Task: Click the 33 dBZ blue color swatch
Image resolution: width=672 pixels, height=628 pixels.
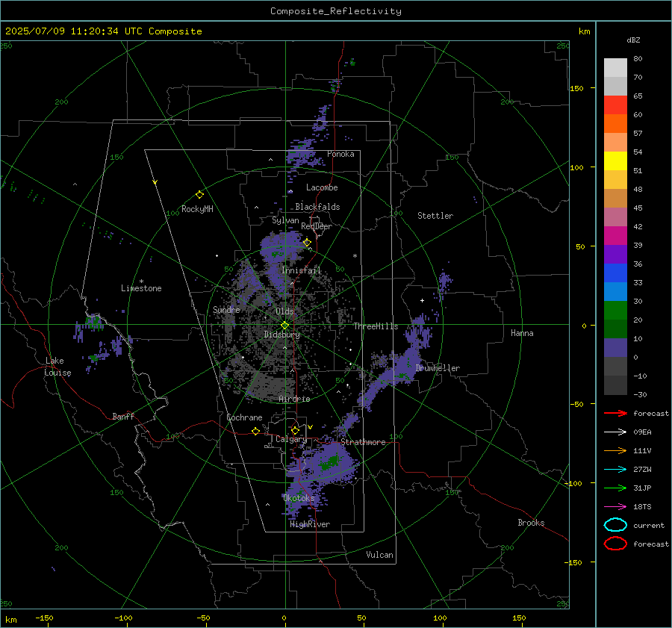Action: [x=615, y=273]
